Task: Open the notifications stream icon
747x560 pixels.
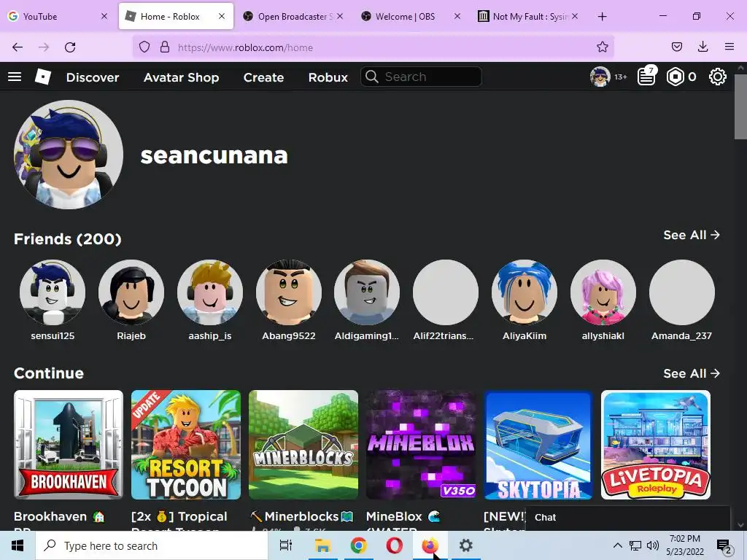Action: (646, 76)
